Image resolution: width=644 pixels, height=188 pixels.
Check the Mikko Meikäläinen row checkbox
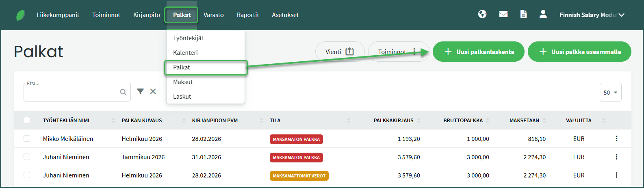pos(27,139)
